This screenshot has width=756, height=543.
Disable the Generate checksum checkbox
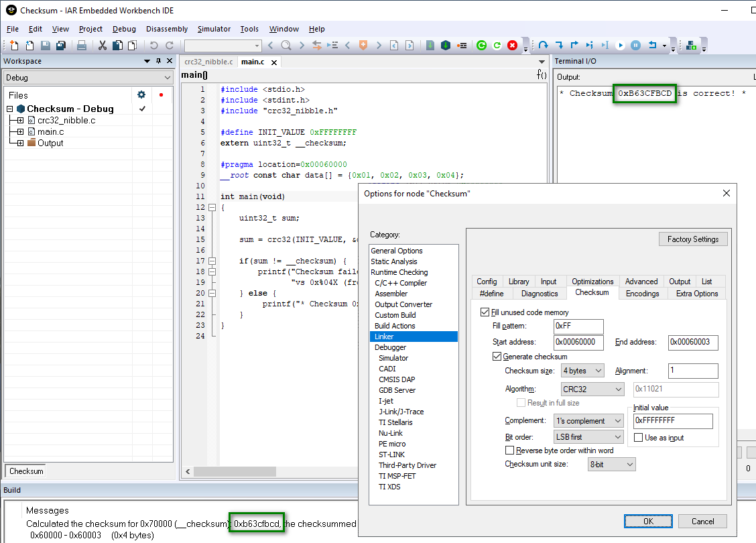497,357
